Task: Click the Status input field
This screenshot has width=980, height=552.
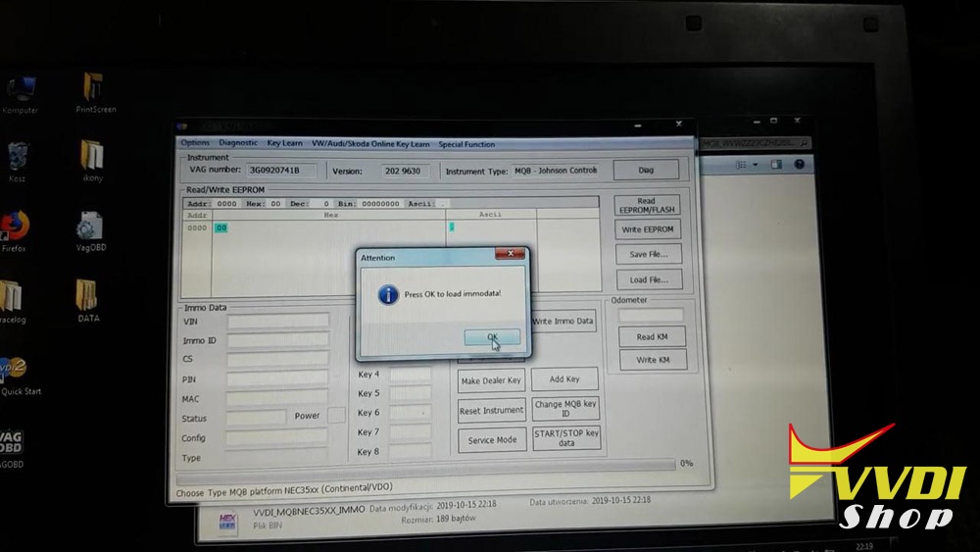Action: coord(256,418)
